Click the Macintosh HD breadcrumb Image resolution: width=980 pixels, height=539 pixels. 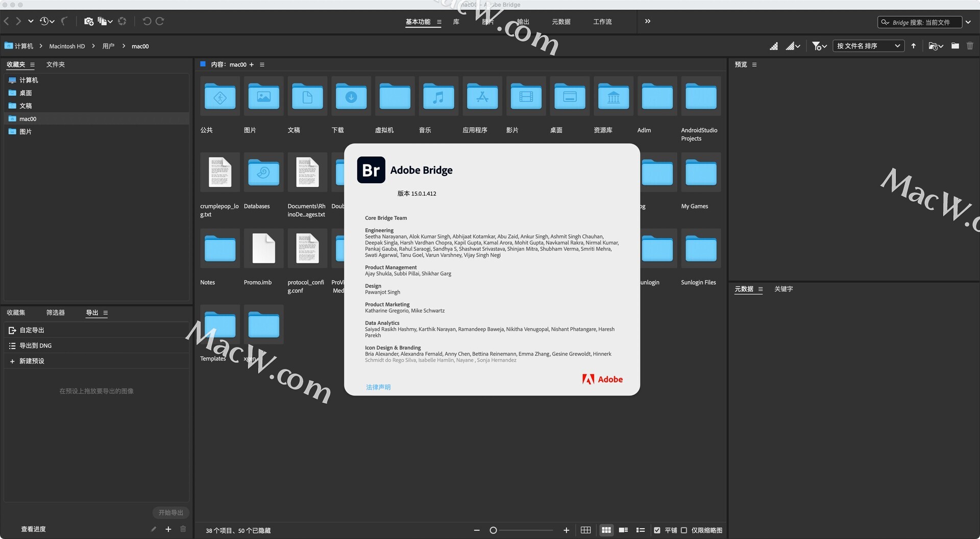tap(67, 46)
